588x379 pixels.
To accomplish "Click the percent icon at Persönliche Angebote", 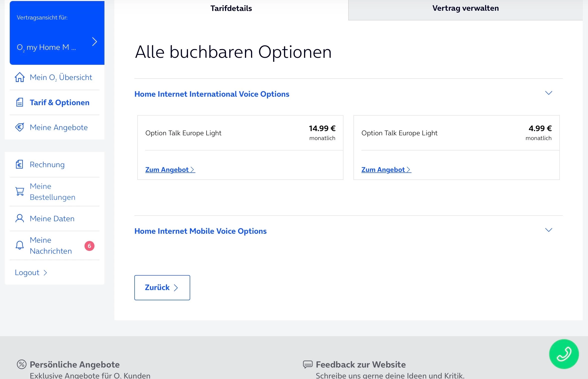I will click(x=21, y=364).
